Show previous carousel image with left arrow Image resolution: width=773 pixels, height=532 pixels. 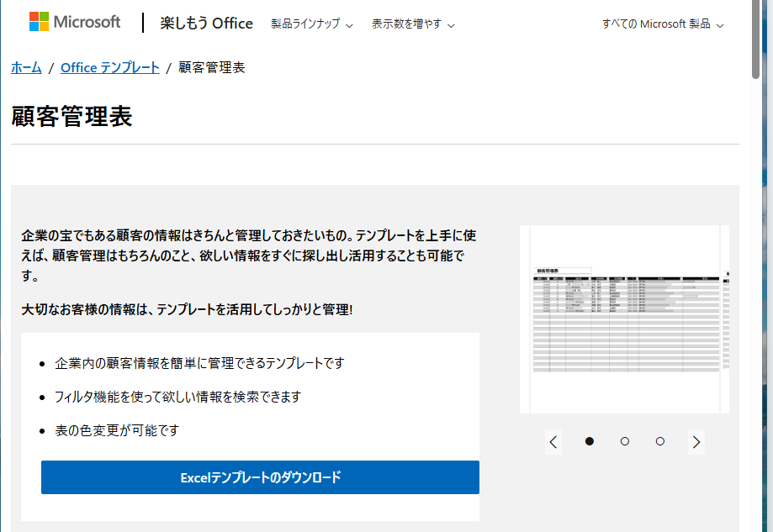pos(553,442)
